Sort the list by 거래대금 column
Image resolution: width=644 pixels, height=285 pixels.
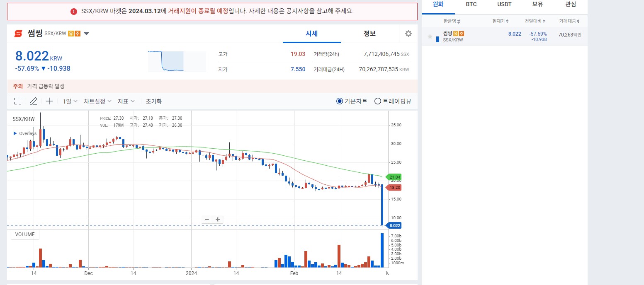569,21
